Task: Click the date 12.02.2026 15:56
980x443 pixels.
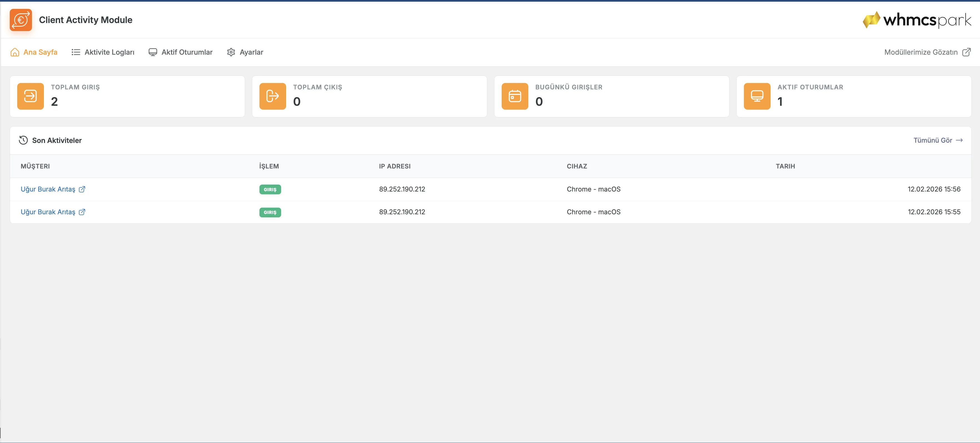Action: coord(934,189)
